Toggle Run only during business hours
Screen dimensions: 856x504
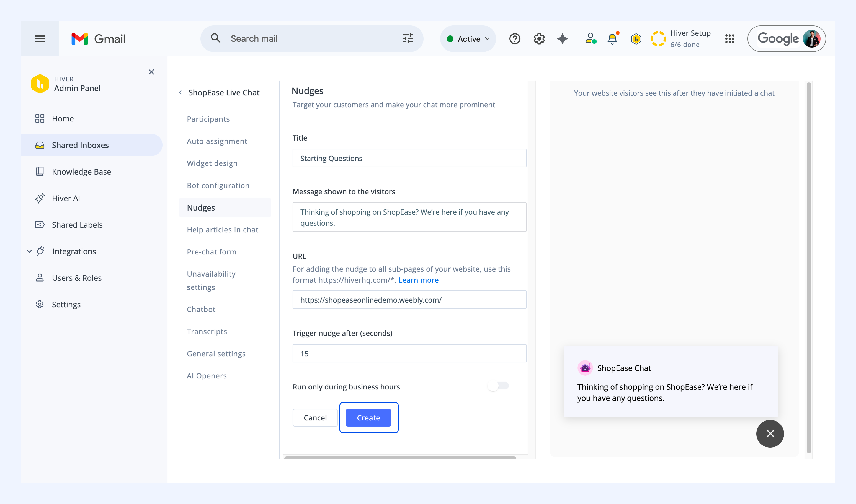(x=498, y=386)
